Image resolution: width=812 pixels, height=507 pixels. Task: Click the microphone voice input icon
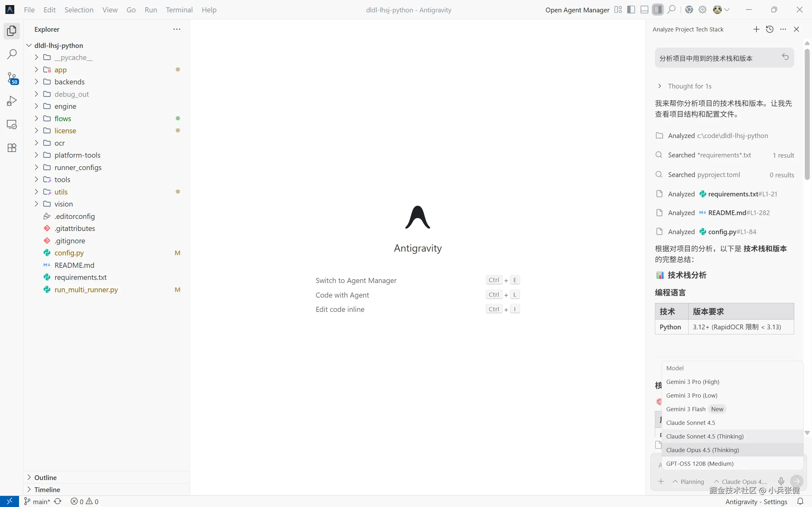pyautogui.click(x=781, y=481)
